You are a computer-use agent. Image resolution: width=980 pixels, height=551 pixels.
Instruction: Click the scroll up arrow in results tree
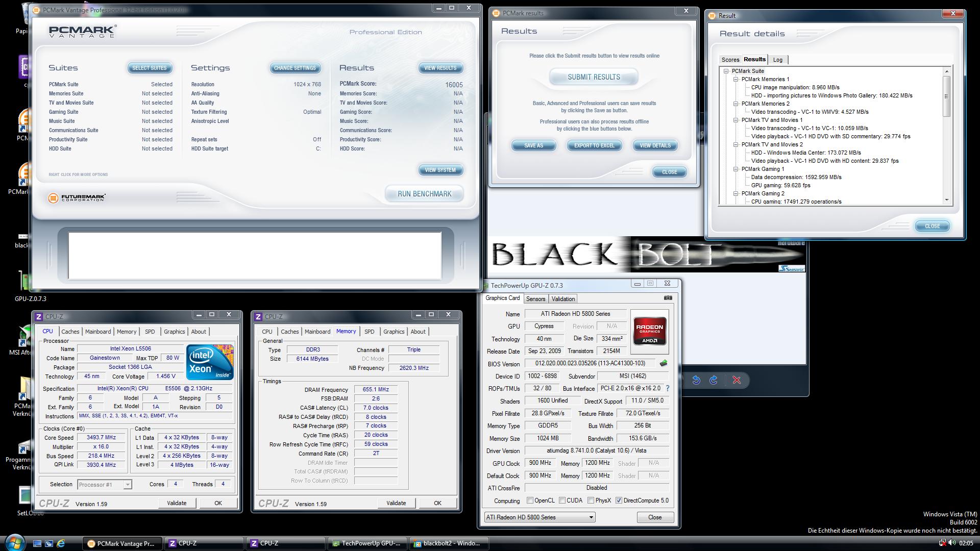coord(946,71)
